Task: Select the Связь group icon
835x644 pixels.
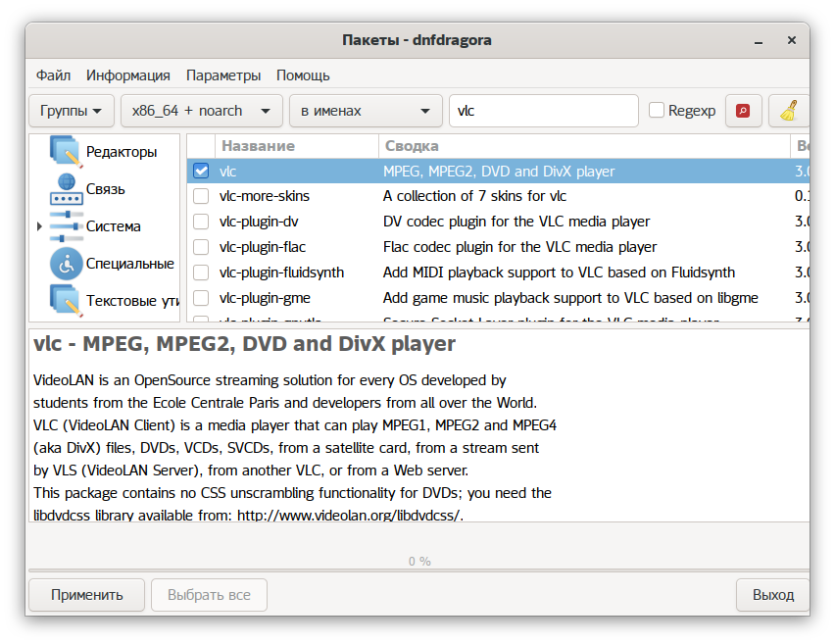Action: pyautogui.click(x=65, y=188)
